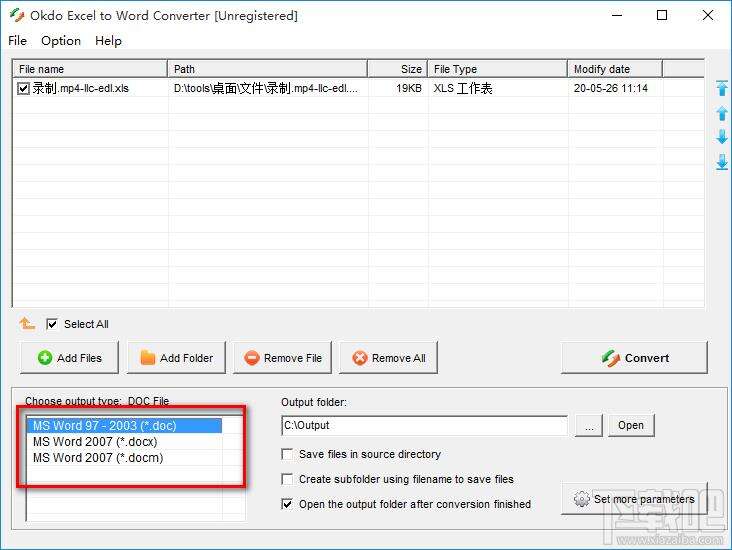The width and height of the screenshot is (732, 550).
Task: Move the selected file down one position
Action: [722, 137]
